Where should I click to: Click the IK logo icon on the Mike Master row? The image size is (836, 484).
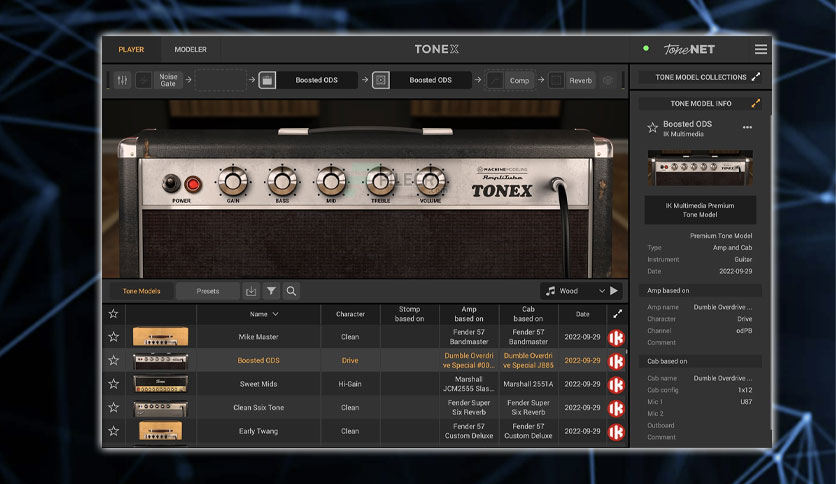coord(616,338)
